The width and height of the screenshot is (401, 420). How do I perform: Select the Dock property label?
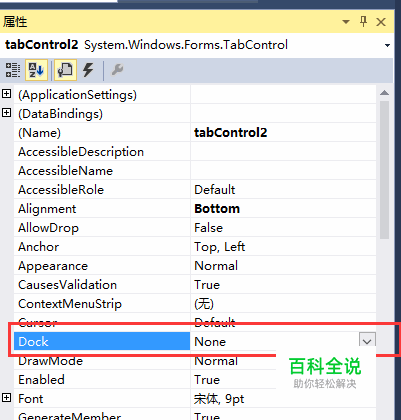[x=33, y=342]
